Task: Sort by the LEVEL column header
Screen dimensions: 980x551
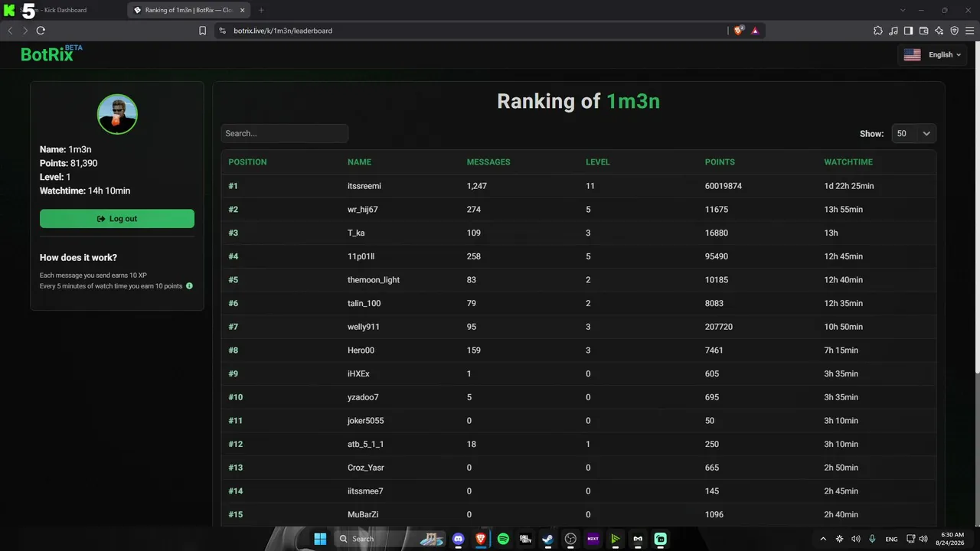Action: pyautogui.click(x=598, y=162)
